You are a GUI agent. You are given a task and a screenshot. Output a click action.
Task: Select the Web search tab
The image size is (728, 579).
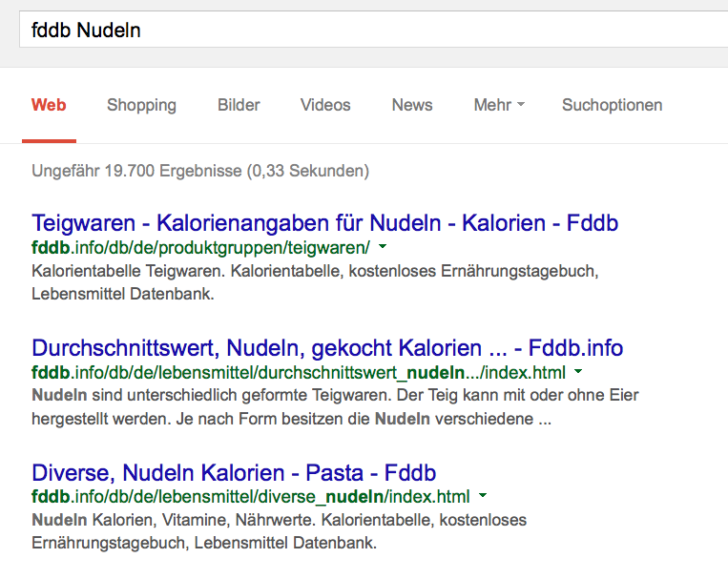(x=49, y=105)
